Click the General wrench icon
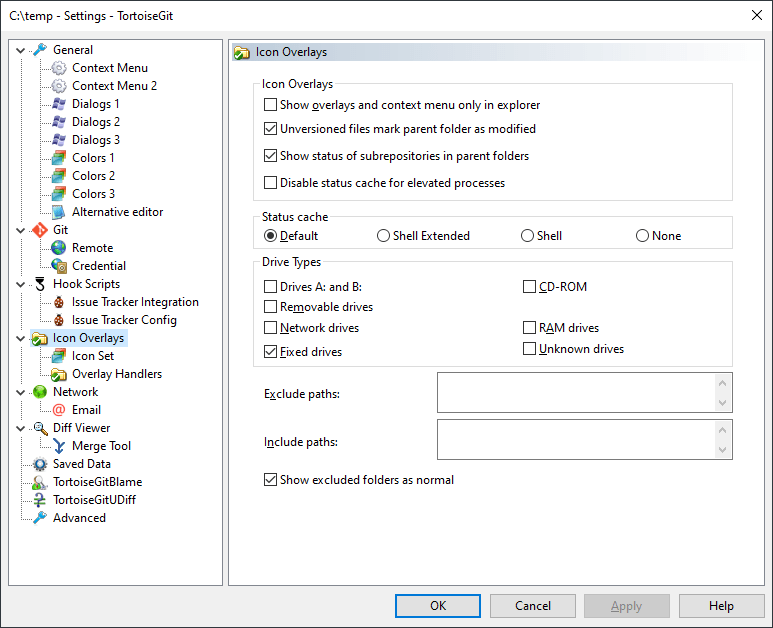Image resolution: width=773 pixels, height=628 pixels. pos(40,50)
